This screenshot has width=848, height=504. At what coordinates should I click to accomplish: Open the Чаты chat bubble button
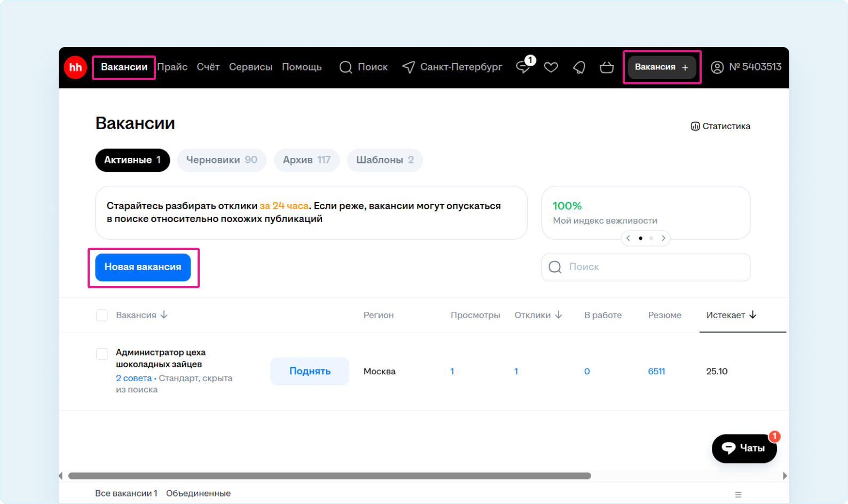point(744,448)
